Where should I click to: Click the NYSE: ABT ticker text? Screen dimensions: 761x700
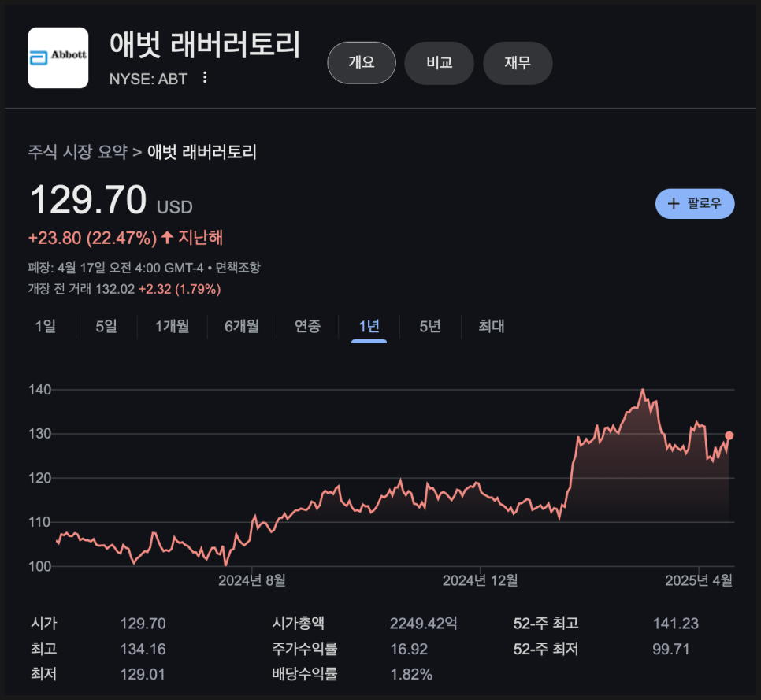click(148, 79)
